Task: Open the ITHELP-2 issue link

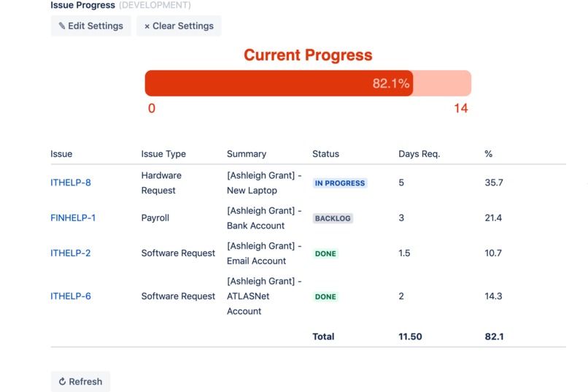Action: (x=71, y=253)
